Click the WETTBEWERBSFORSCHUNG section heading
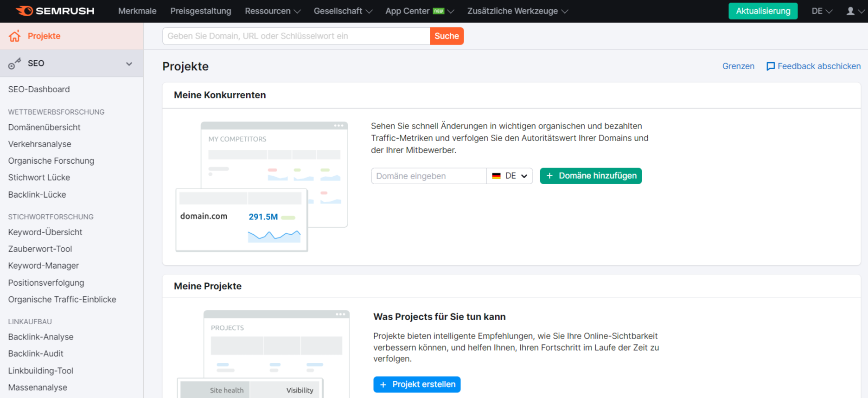This screenshot has width=868, height=398. point(56,112)
